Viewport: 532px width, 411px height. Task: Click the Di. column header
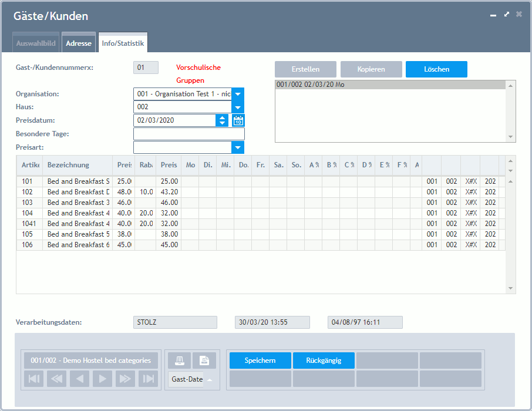208,165
